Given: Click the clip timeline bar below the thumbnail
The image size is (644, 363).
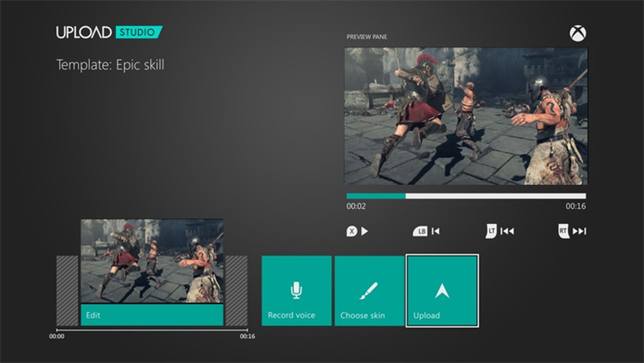Looking at the screenshot, I should pos(152,330).
